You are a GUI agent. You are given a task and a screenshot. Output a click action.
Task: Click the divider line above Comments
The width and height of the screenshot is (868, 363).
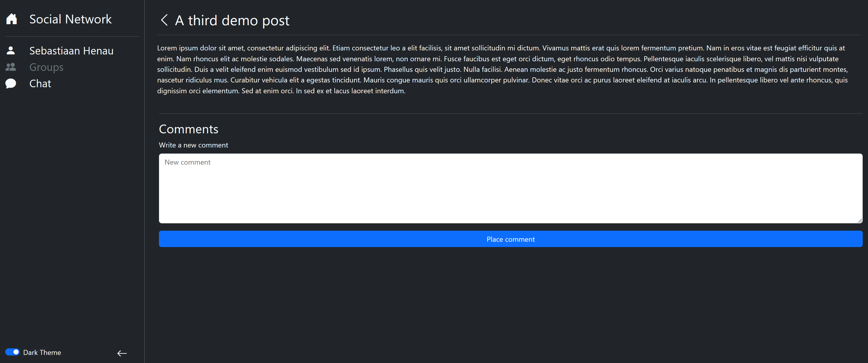click(x=510, y=113)
